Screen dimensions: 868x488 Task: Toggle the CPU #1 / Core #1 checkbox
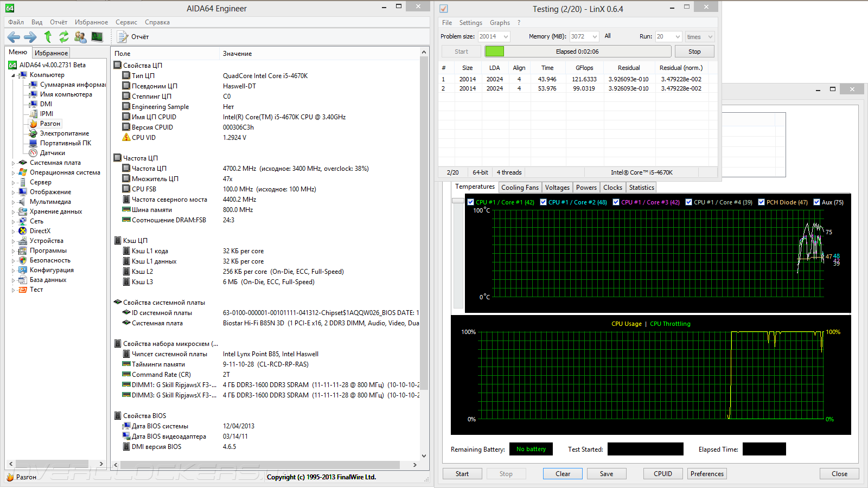click(471, 202)
